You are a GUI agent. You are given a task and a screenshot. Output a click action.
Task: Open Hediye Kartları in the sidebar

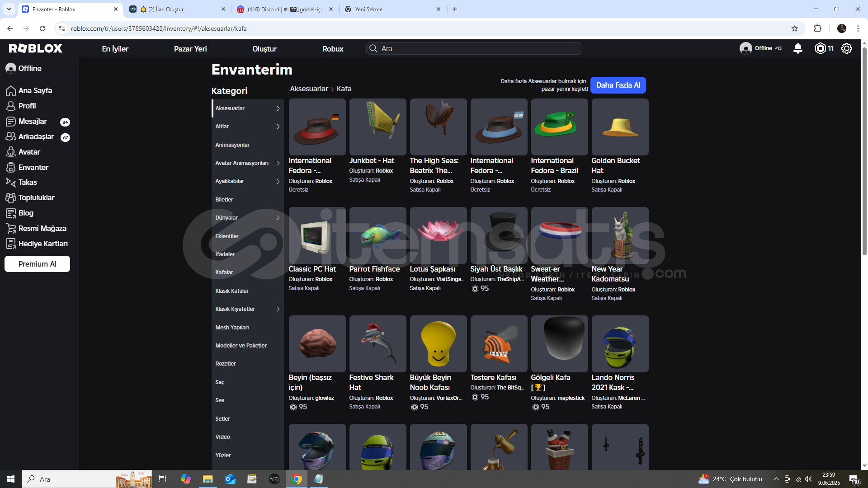(x=42, y=244)
